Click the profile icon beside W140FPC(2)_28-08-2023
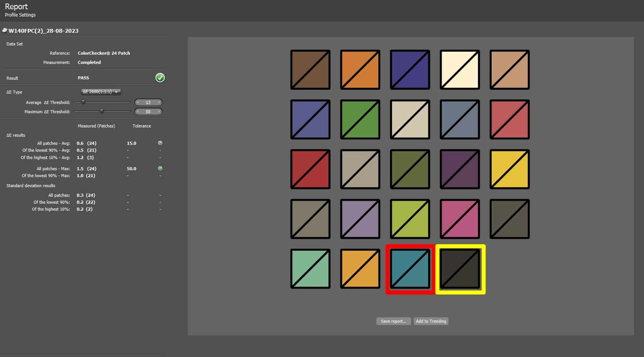The height and width of the screenshot is (357, 644). pyautogui.click(x=5, y=30)
